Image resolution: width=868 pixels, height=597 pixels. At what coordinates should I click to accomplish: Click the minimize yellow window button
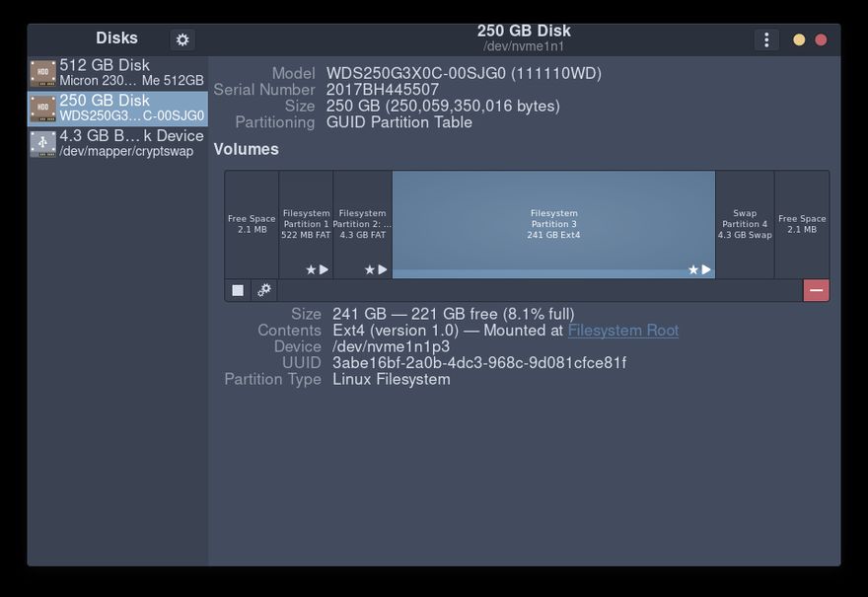click(799, 39)
